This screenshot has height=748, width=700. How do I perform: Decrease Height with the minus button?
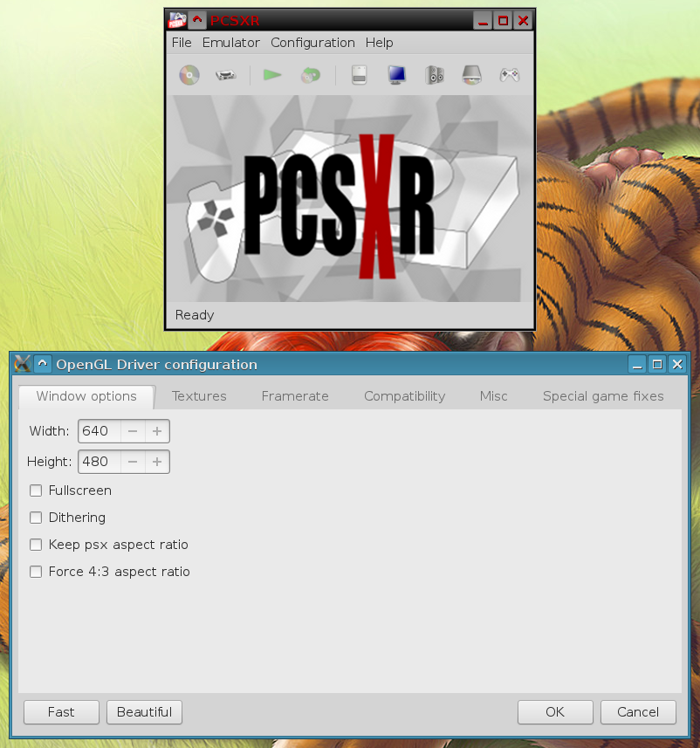click(133, 462)
